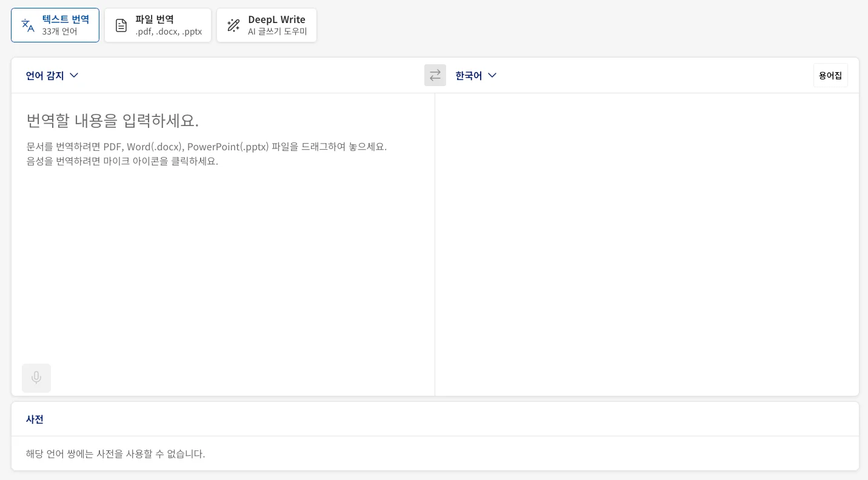Open the 파일 번역 file translation mode
The height and width of the screenshot is (480, 868).
click(158, 25)
